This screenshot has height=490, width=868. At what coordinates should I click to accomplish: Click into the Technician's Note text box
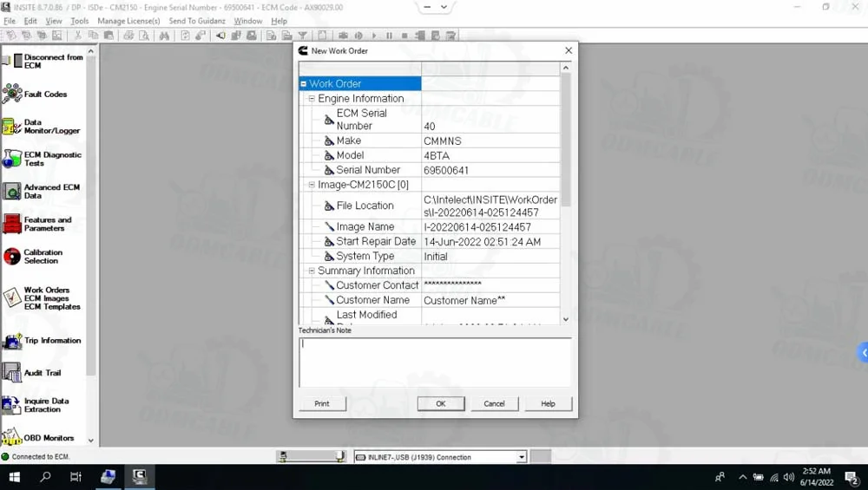pos(435,362)
